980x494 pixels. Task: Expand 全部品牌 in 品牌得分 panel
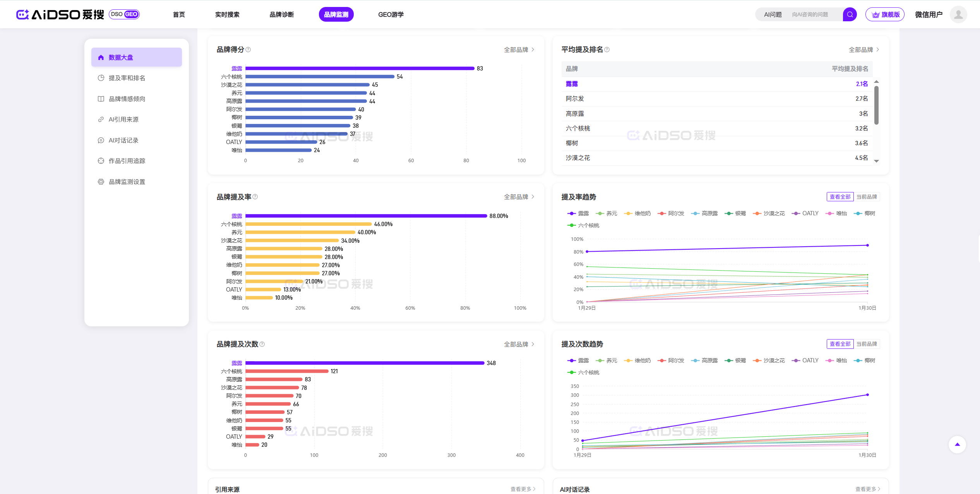tap(519, 50)
